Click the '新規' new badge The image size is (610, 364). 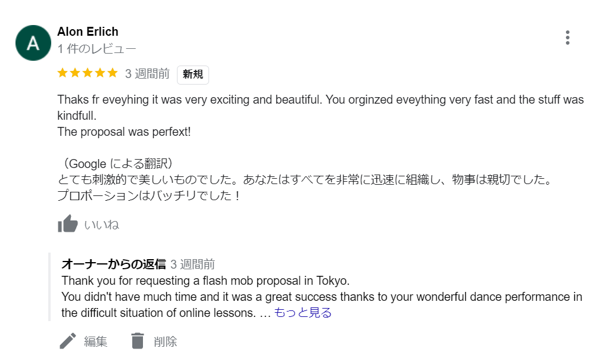coord(193,74)
